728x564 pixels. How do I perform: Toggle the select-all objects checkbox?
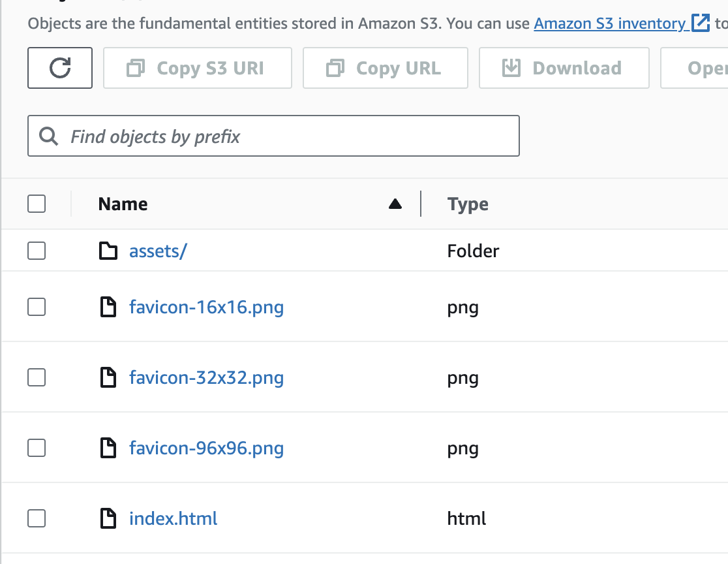click(37, 204)
